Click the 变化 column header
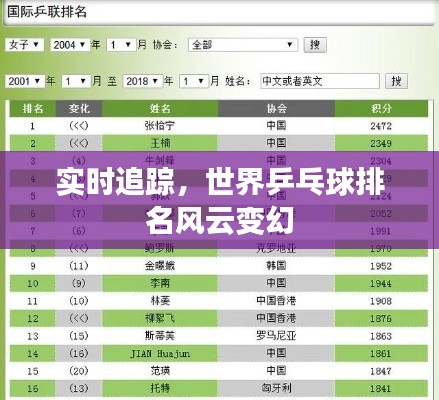439x400 pixels. tap(79, 108)
